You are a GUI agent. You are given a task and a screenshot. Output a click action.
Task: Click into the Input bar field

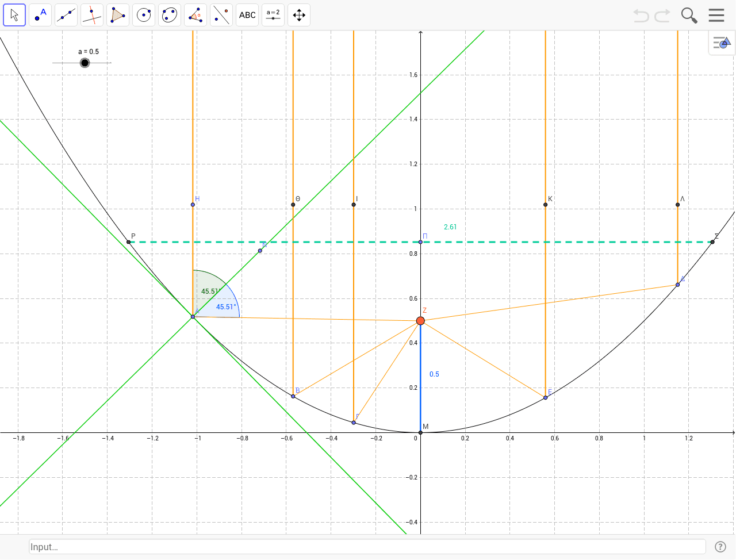(x=367, y=547)
